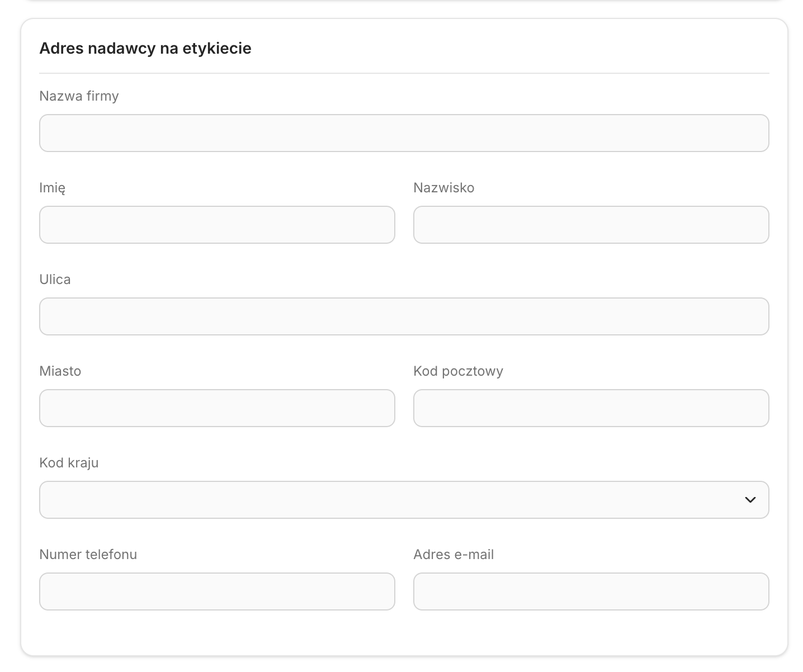803x672 pixels.
Task: Click the 'Miasto' label
Action: tap(60, 371)
